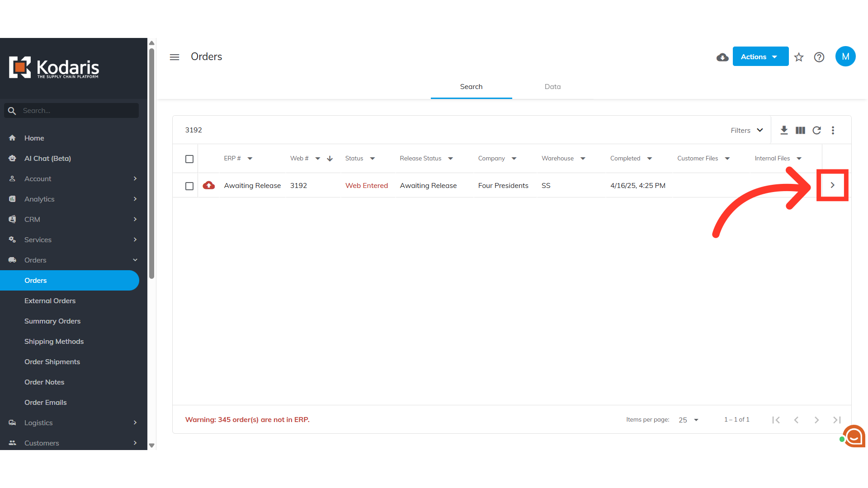Click the favorite star icon
The height and width of the screenshot is (488, 868).
pos(799,57)
